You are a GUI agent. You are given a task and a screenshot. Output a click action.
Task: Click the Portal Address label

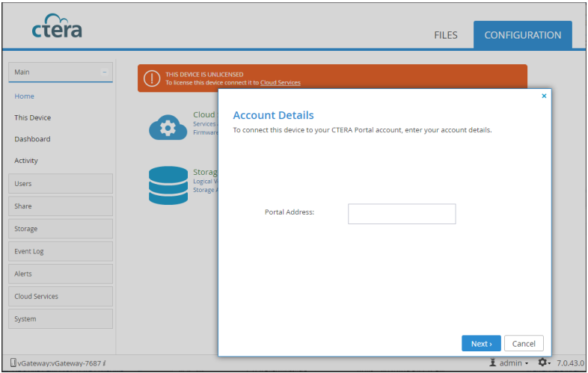pyautogui.click(x=289, y=212)
